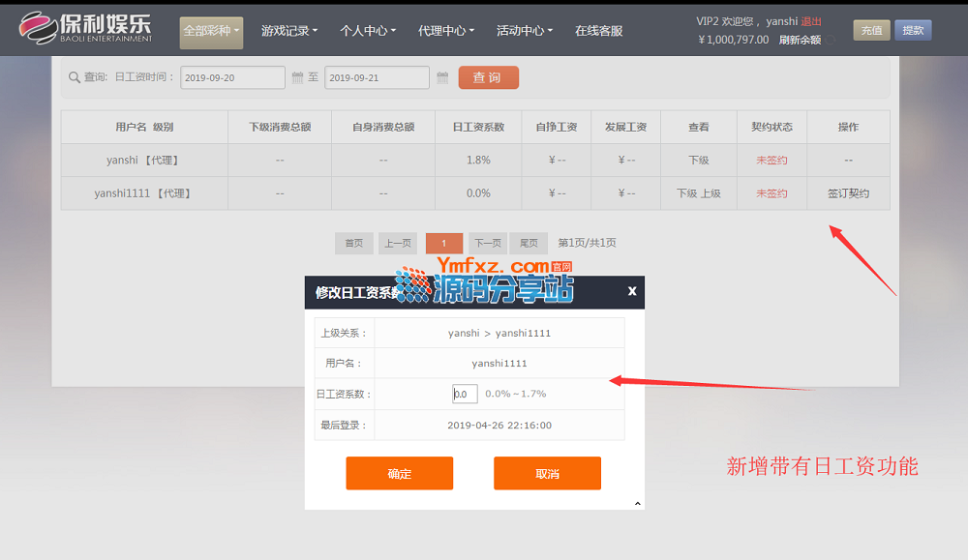The image size is (968, 560).
Task: Expand the 全部彩种 dropdown menu
Action: tap(211, 31)
